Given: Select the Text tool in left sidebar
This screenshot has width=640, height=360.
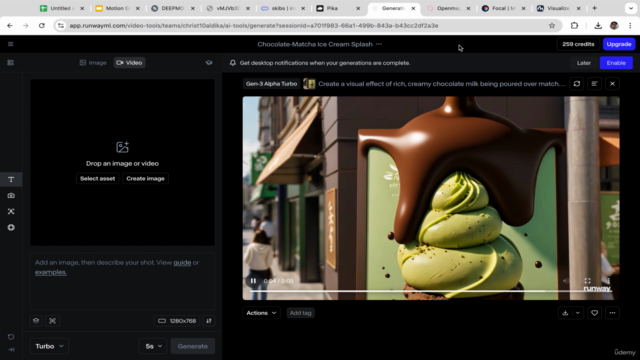Looking at the screenshot, I should point(11,179).
